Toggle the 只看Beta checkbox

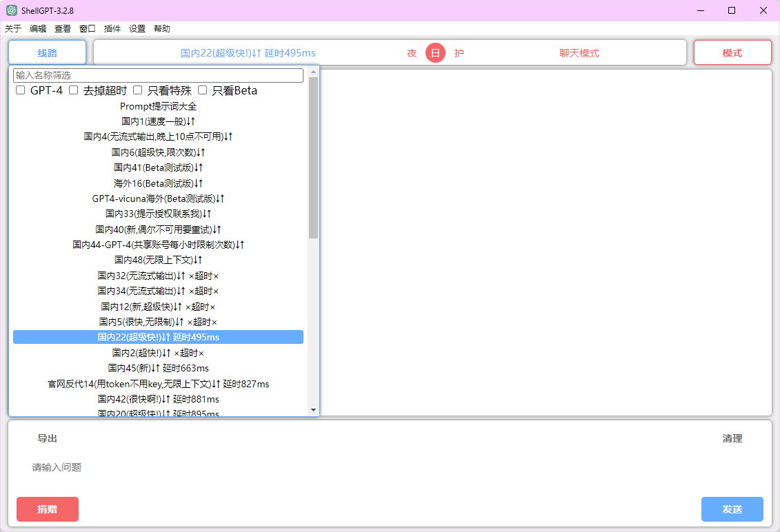coord(203,90)
